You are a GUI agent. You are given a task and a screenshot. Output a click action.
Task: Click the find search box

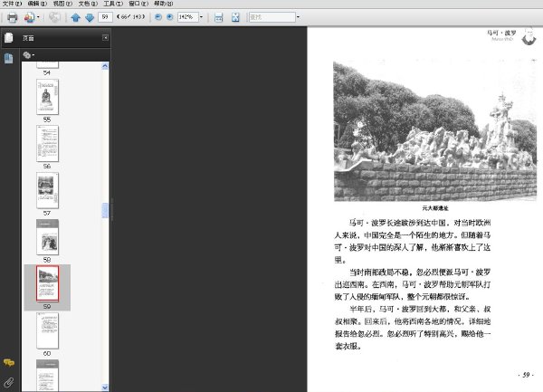(272, 17)
